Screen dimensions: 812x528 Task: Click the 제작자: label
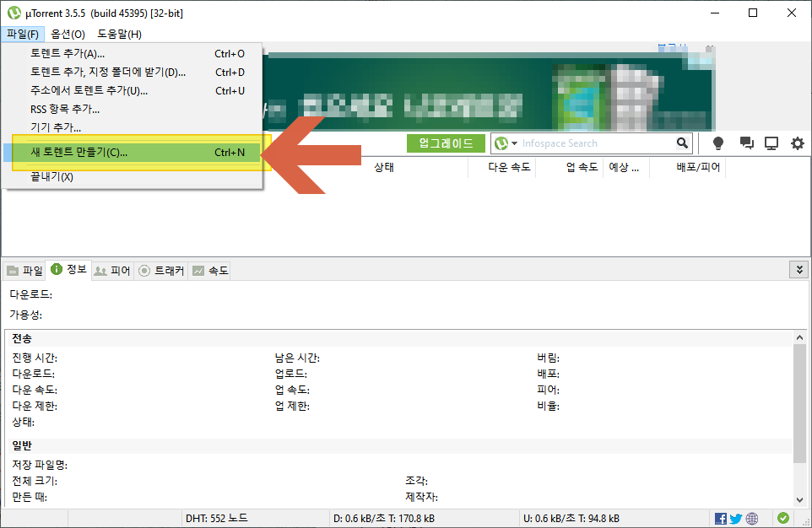coord(421,497)
